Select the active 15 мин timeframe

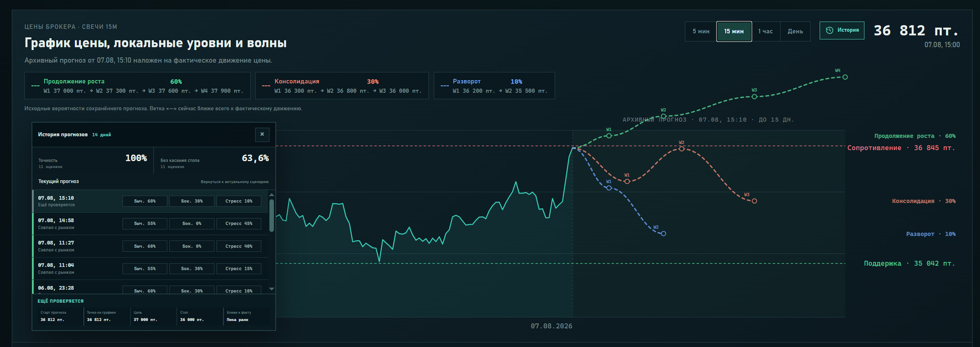(734, 31)
